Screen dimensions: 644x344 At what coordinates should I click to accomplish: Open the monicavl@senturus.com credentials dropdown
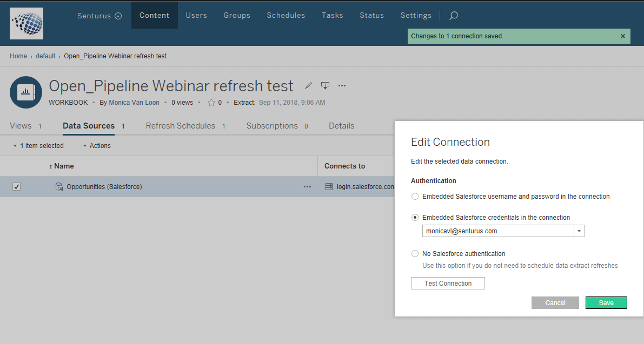(579, 231)
